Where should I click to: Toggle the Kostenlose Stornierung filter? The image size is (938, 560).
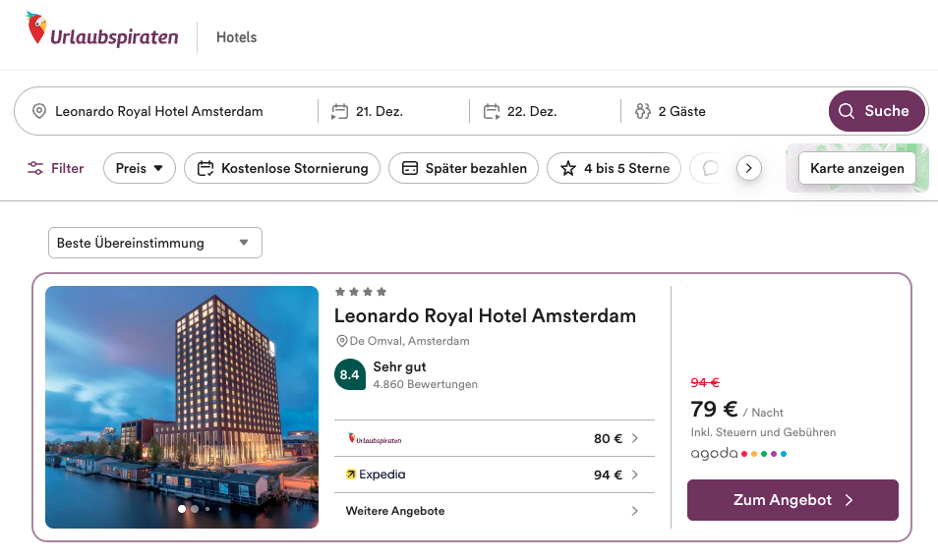tap(282, 168)
